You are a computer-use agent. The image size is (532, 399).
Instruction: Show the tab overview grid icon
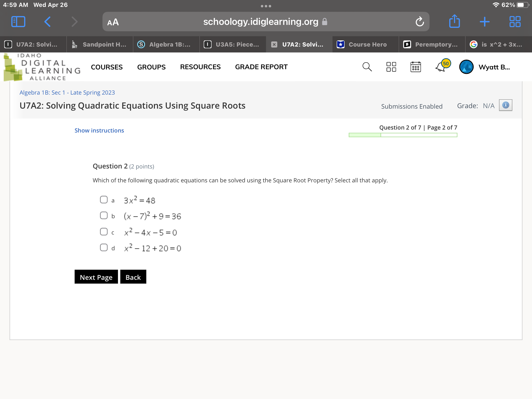515,22
